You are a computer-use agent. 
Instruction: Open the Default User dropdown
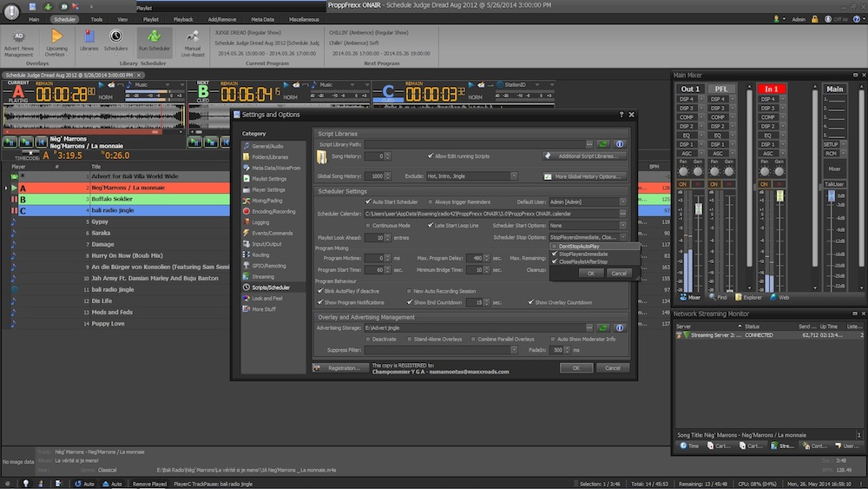622,202
